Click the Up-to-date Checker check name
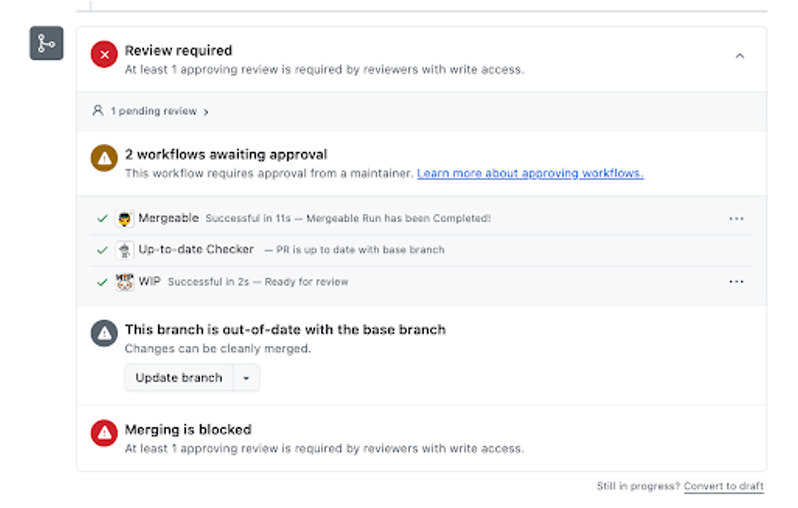Screen dimensions: 798x508 click(x=196, y=250)
